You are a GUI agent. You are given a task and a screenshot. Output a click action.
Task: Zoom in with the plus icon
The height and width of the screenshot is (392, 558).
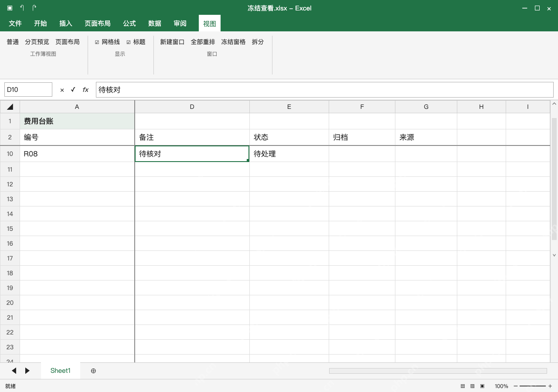click(x=550, y=386)
